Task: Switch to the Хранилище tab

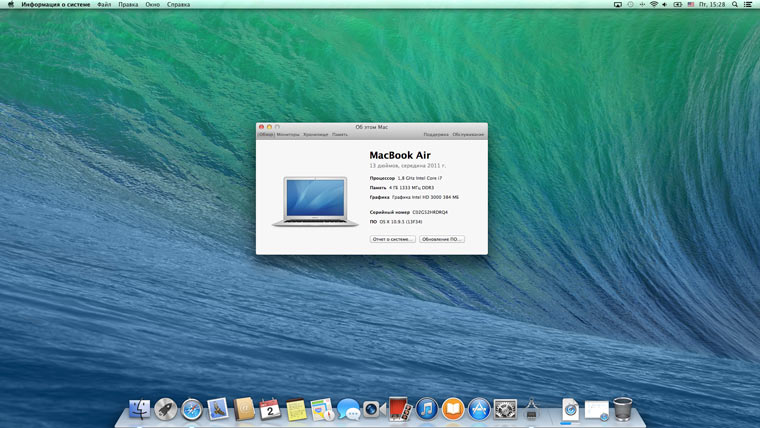Action: click(316, 134)
